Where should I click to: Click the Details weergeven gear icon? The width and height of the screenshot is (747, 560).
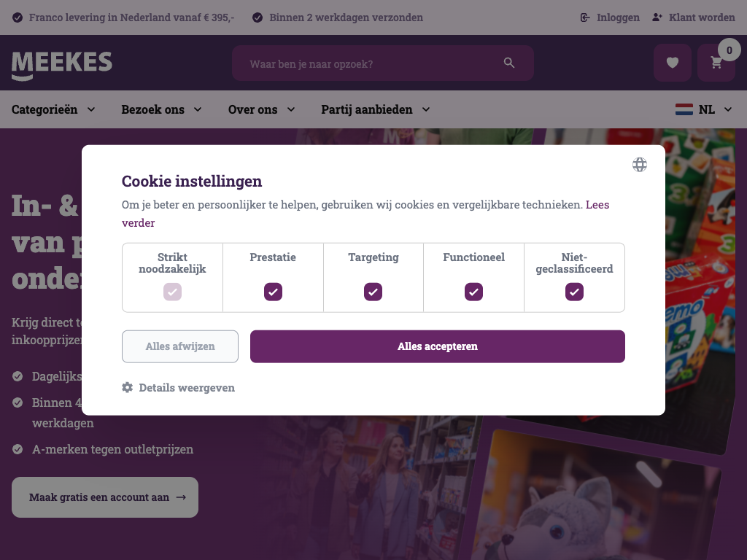point(128,387)
